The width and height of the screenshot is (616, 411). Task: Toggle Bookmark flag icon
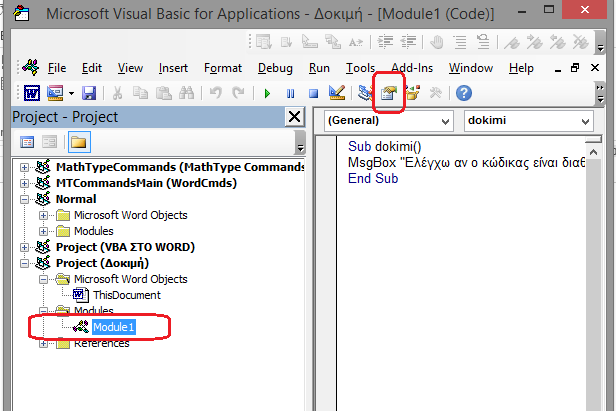[512, 42]
